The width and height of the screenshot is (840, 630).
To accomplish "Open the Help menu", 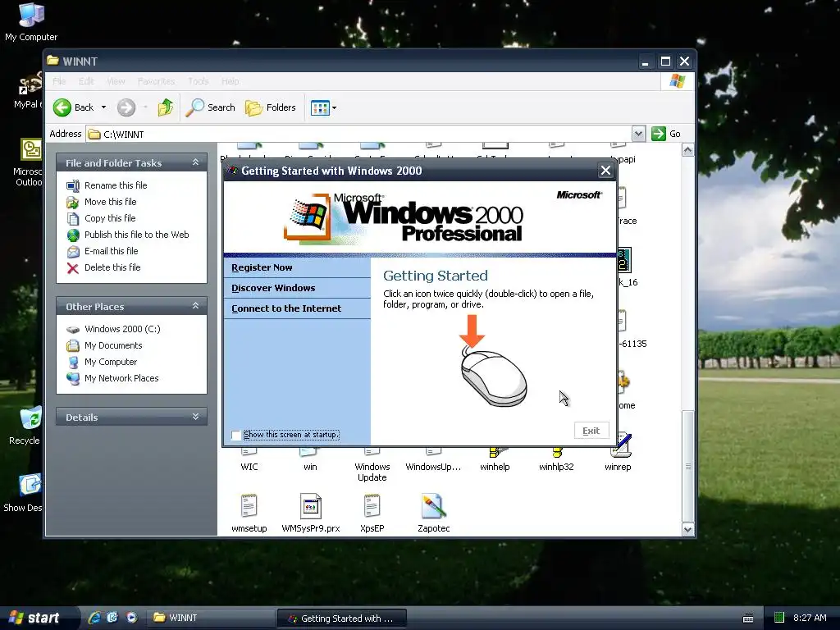I will coord(231,81).
